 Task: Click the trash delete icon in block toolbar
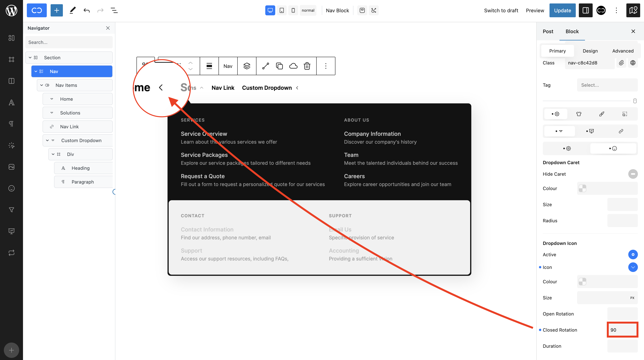pos(307,66)
